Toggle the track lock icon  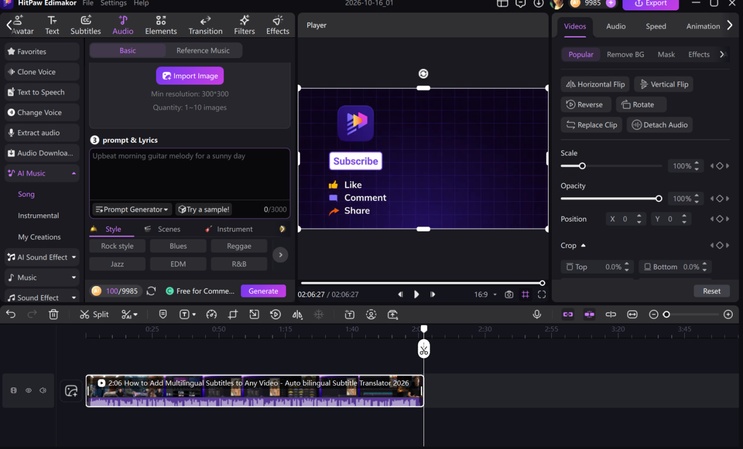(14, 390)
